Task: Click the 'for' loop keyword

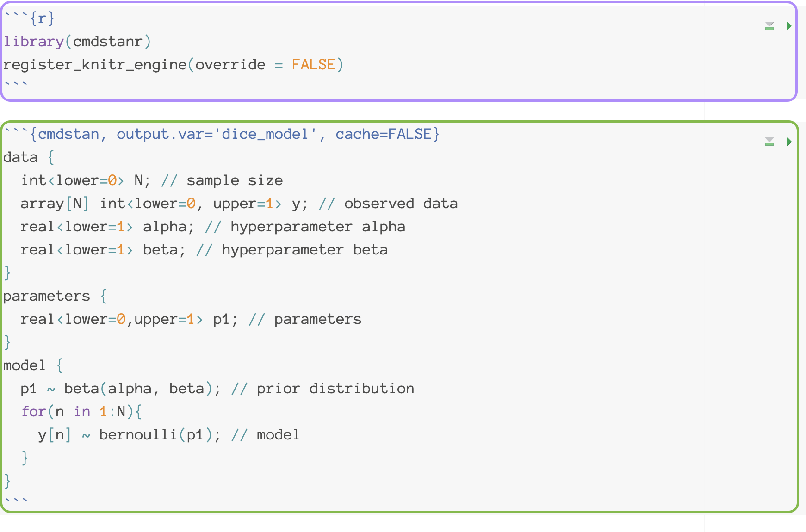Action: click(34, 412)
